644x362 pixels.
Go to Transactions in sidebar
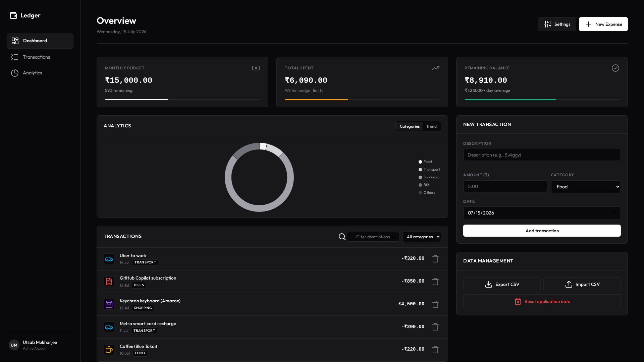coord(40,57)
